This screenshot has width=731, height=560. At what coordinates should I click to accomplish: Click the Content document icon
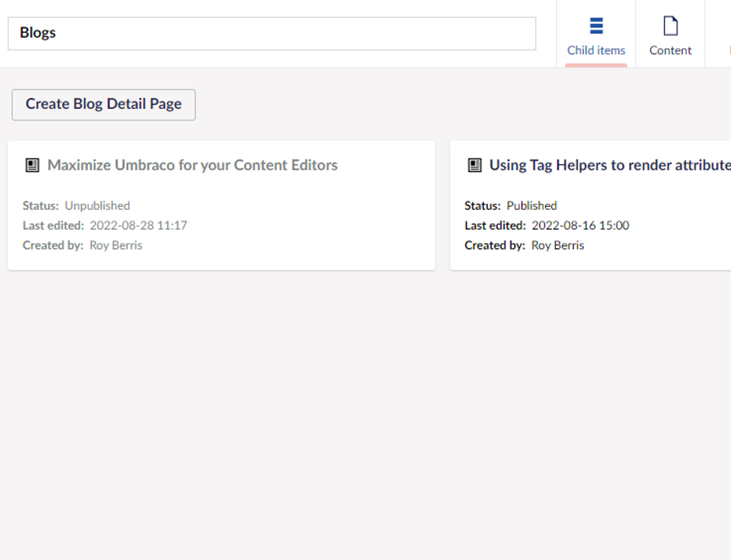pos(670,26)
